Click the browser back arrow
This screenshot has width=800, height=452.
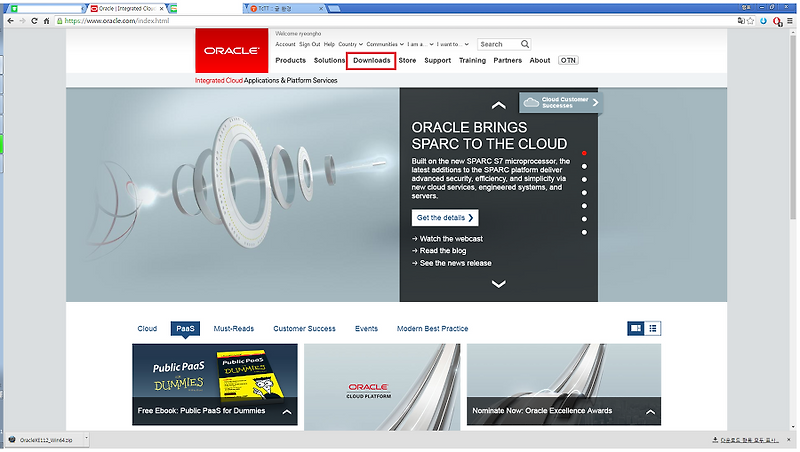[10, 21]
